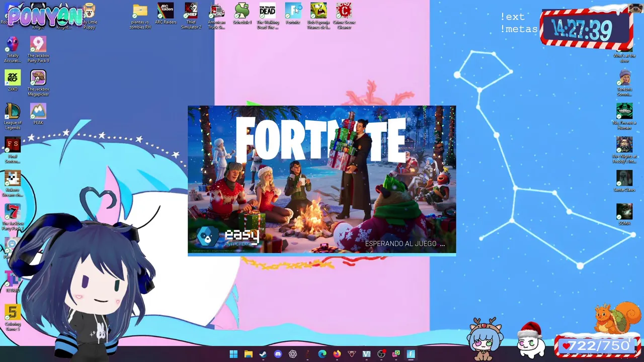Screen dimensions: 644x362
Task: Open ChatGPT from the taskbar
Action: point(293,354)
